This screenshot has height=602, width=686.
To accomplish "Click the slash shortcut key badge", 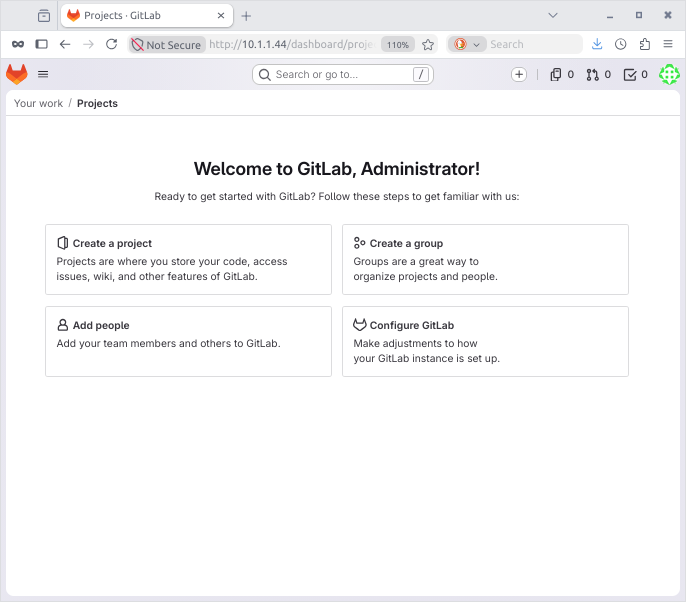I will click(420, 75).
